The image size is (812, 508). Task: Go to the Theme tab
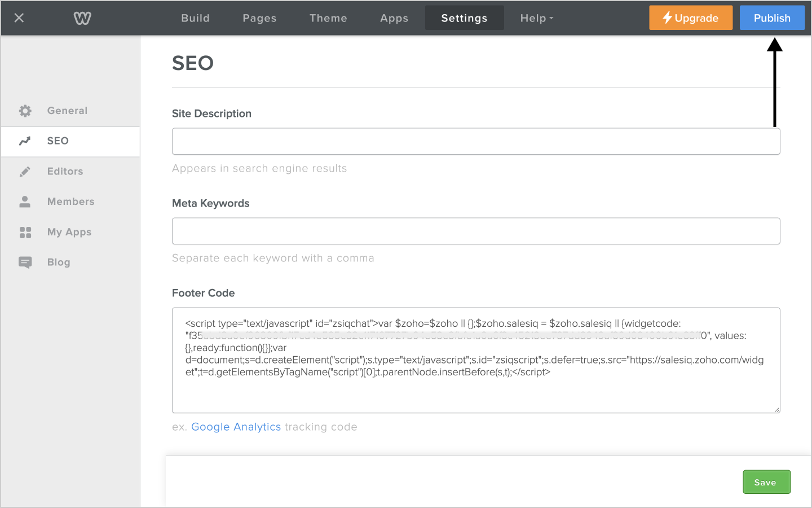[x=328, y=18]
